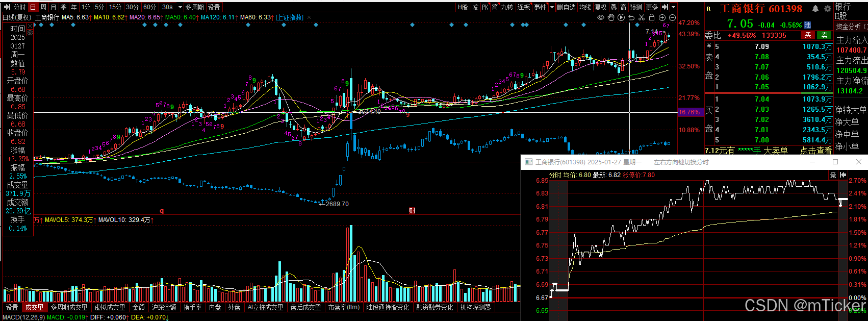Click the magenta q marker on the chart
Screen dimensions: 868x321
pos(162,211)
